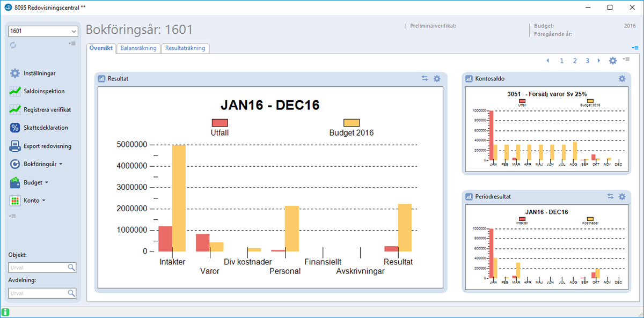Click the search magnifier in the Objekt field

coord(71,268)
